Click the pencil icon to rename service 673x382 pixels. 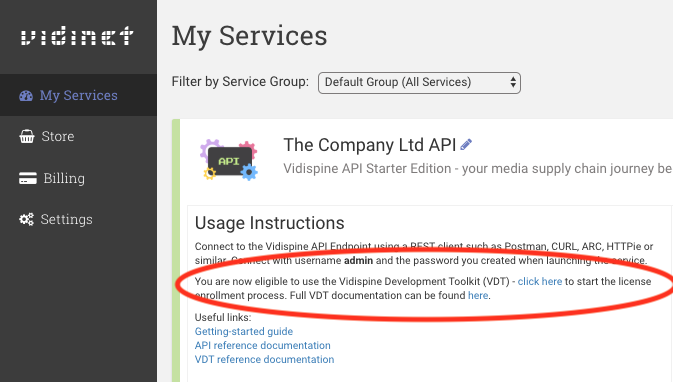click(466, 145)
